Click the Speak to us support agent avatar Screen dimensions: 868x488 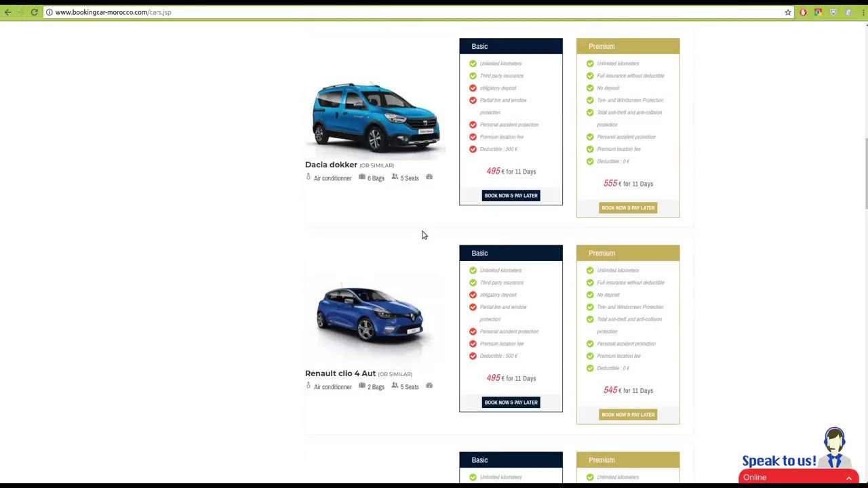click(x=835, y=448)
